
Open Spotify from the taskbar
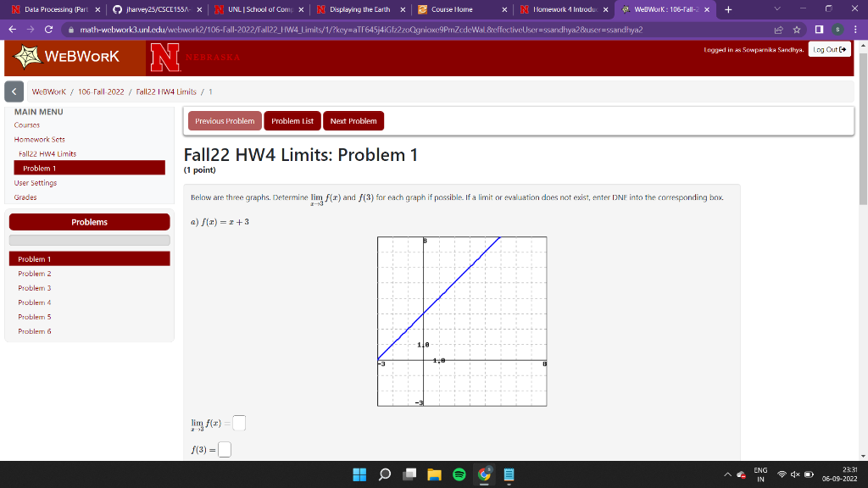point(458,474)
